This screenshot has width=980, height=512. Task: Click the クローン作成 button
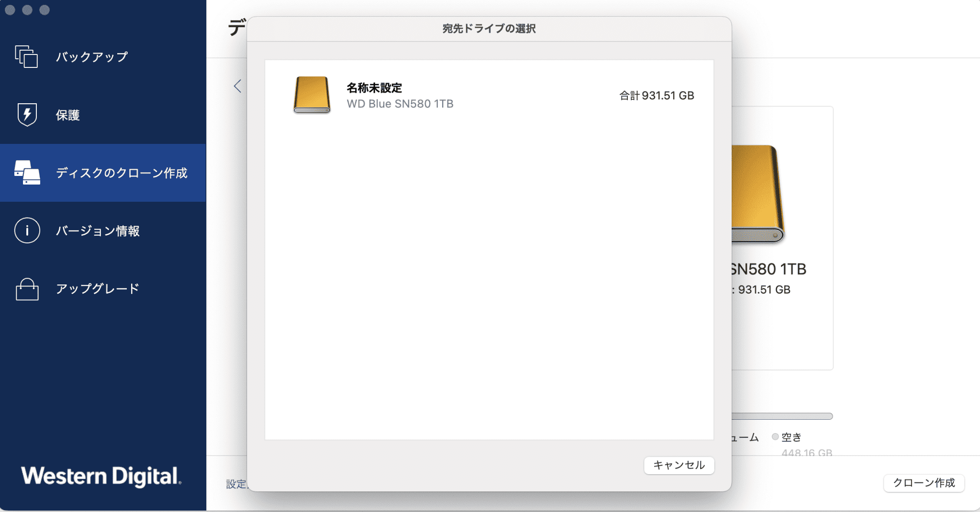pos(924,483)
